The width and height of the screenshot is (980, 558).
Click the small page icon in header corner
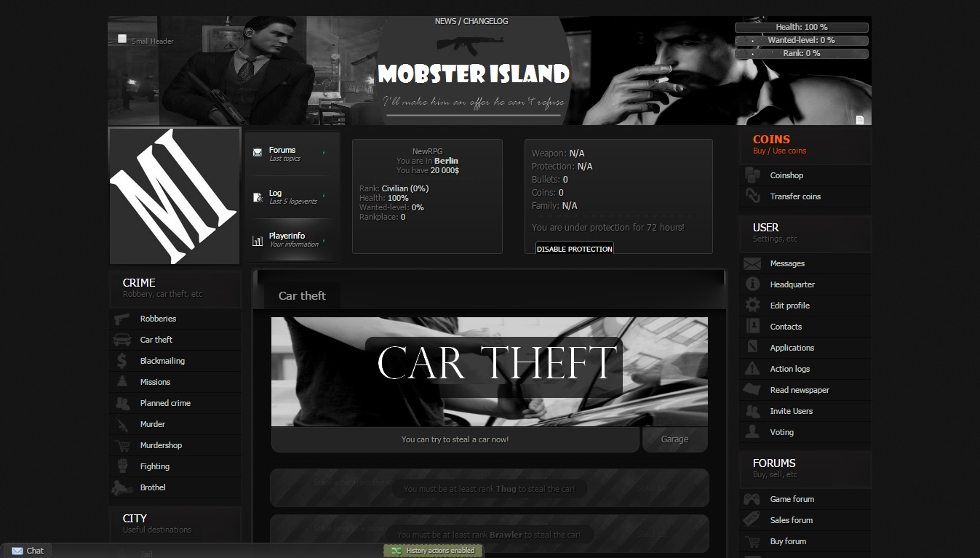coord(860,120)
